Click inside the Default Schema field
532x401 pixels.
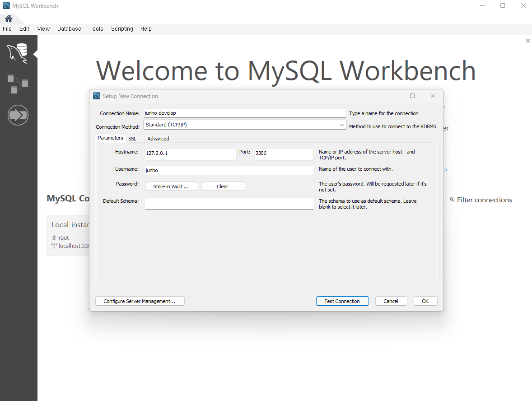(229, 204)
